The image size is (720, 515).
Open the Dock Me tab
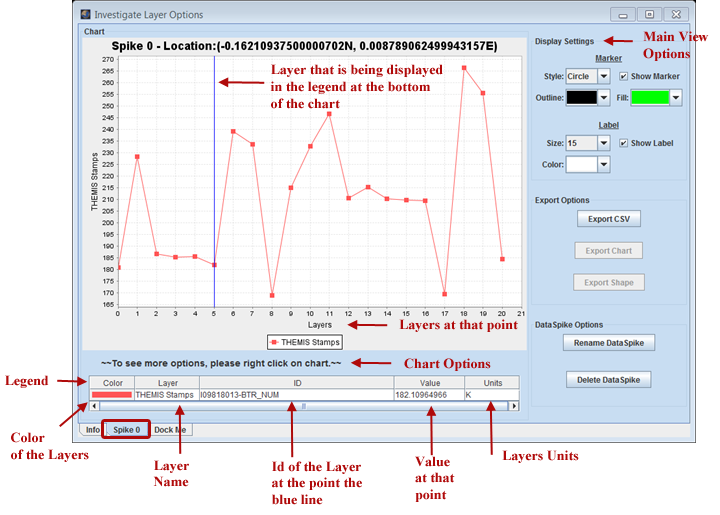(170, 429)
